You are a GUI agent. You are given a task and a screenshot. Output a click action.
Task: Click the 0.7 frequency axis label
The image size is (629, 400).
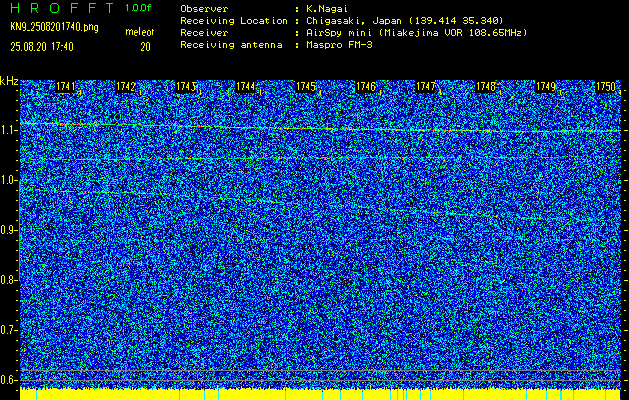(x=9, y=330)
